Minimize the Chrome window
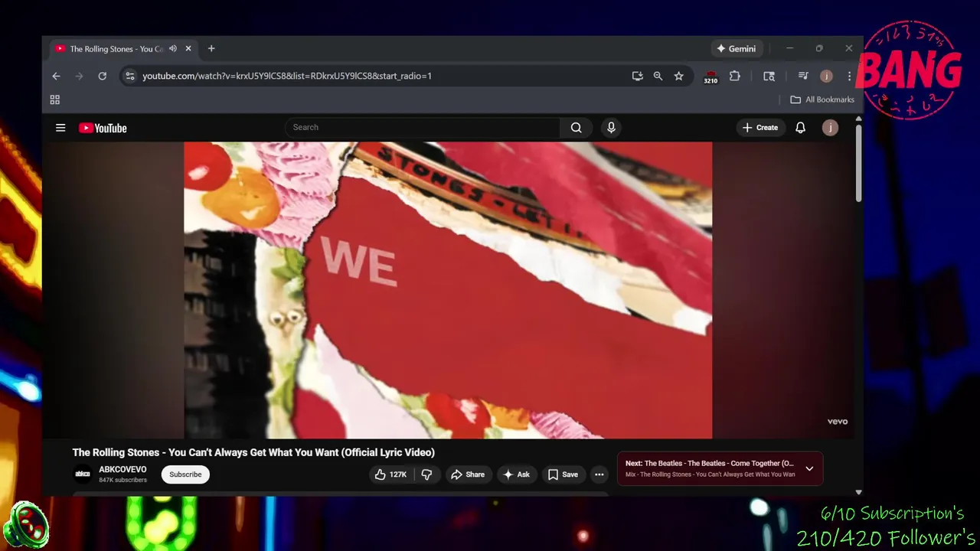Image resolution: width=980 pixels, height=551 pixels. (789, 48)
